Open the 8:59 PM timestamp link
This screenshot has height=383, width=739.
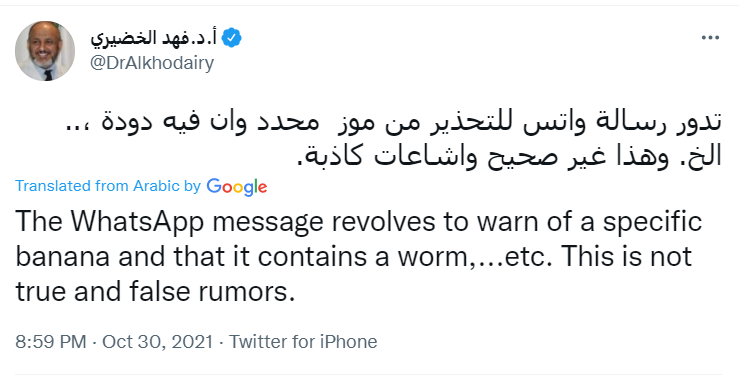pos(51,342)
